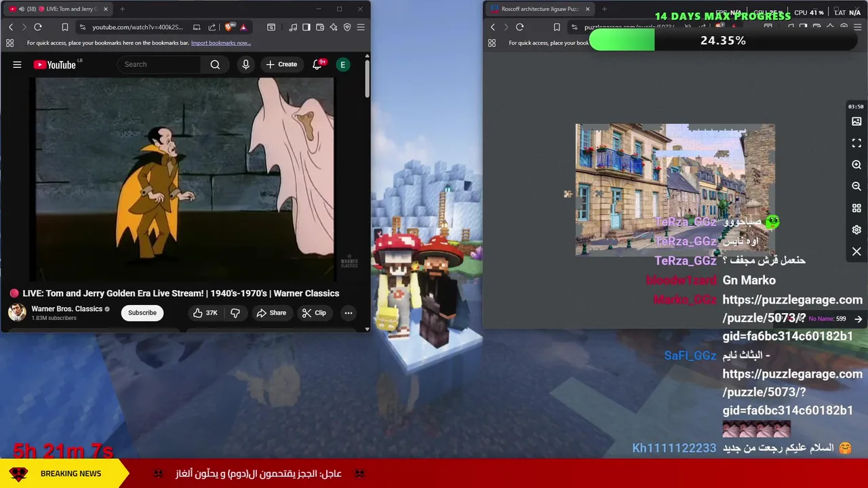This screenshot has height=488, width=868.
Task: Open a new tab in YouTube window
Action: (122, 9)
